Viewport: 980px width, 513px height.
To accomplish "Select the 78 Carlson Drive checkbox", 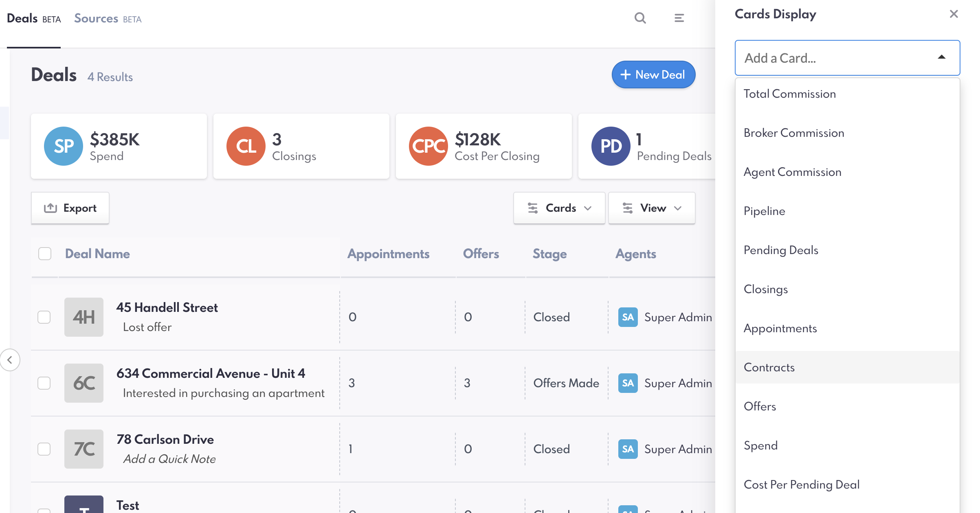I will point(44,449).
